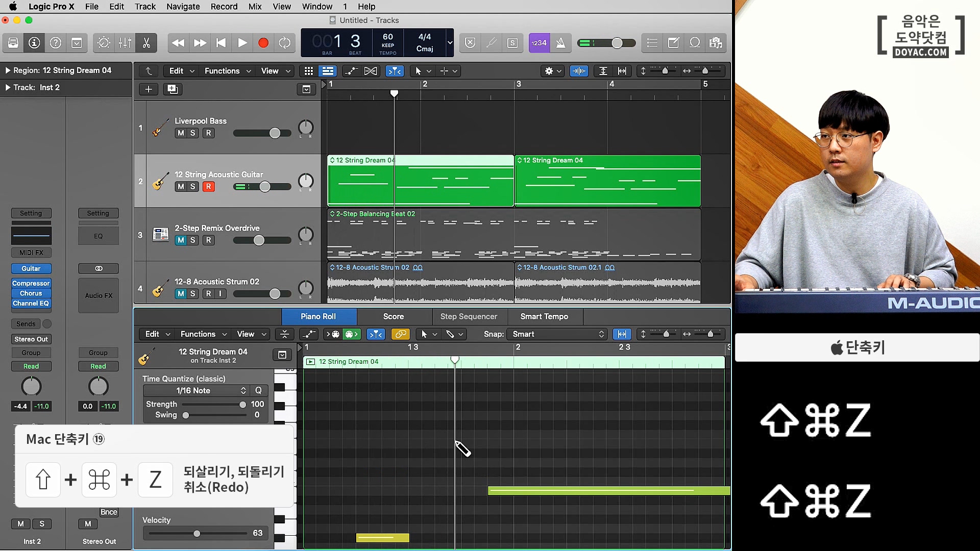The height and width of the screenshot is (551, 980).
Task: Mute the Liverpool Bass track
Action: 181,133
